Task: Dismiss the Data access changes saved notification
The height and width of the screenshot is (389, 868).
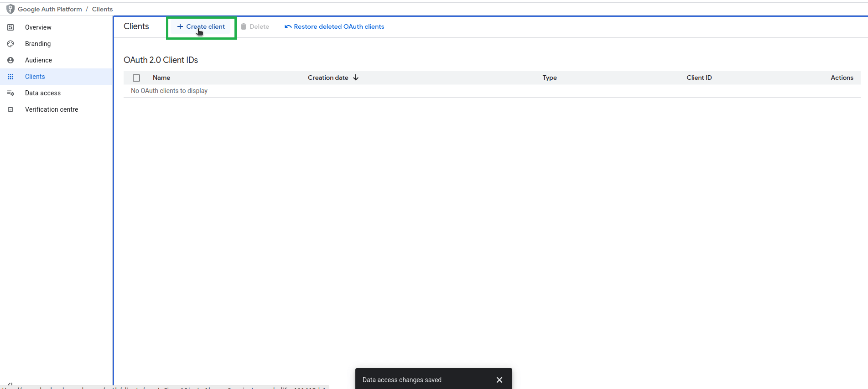Action: pyautogui.click(x=499, y=380)
